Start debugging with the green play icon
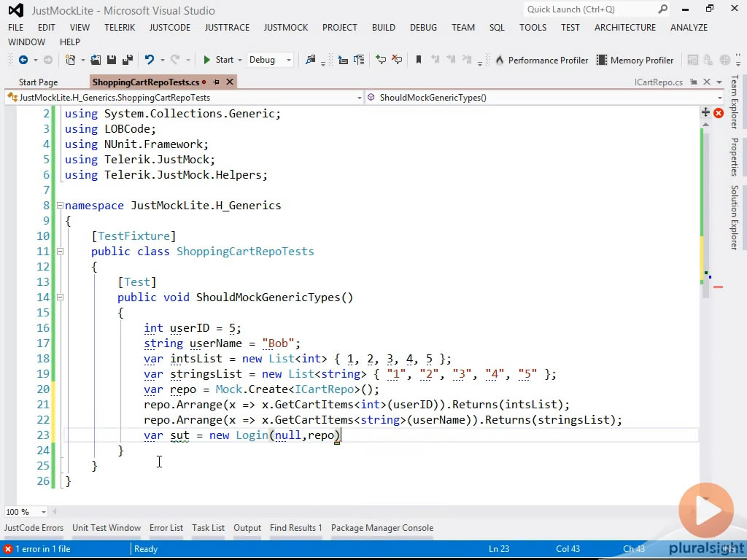The width and height of the screenshot is (747, 560). click(206, 60)
